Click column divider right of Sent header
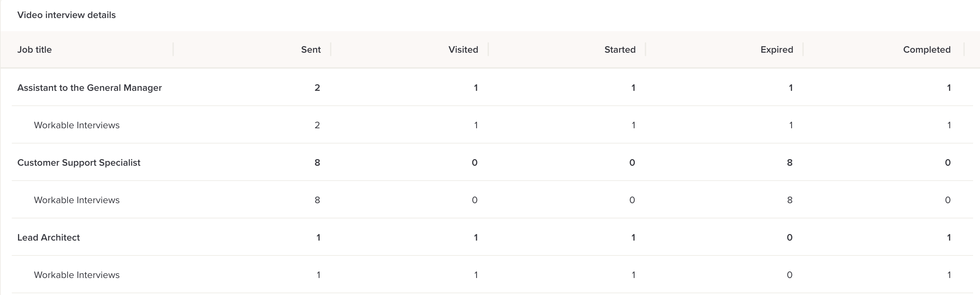This screenshot has height=295, width=980. [x=331, y=50]
